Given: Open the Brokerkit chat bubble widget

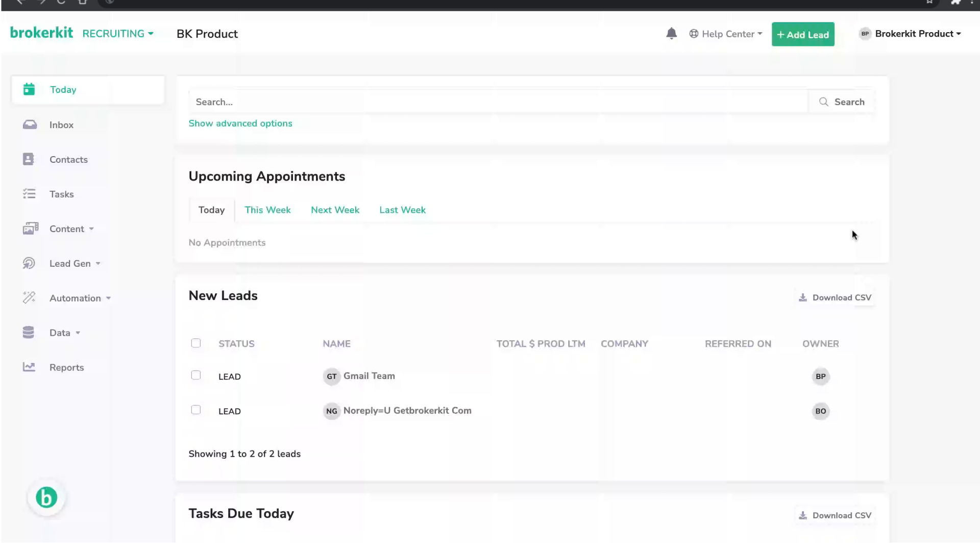Looking at the screenshot, I should point(46,497).
